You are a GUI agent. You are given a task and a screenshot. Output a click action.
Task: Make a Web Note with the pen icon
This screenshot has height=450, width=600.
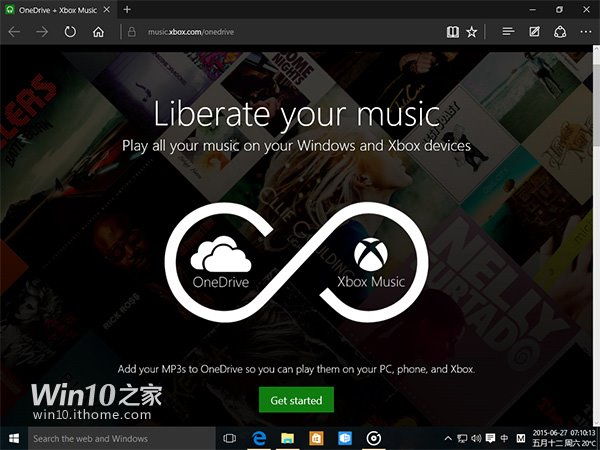point(535,31)
